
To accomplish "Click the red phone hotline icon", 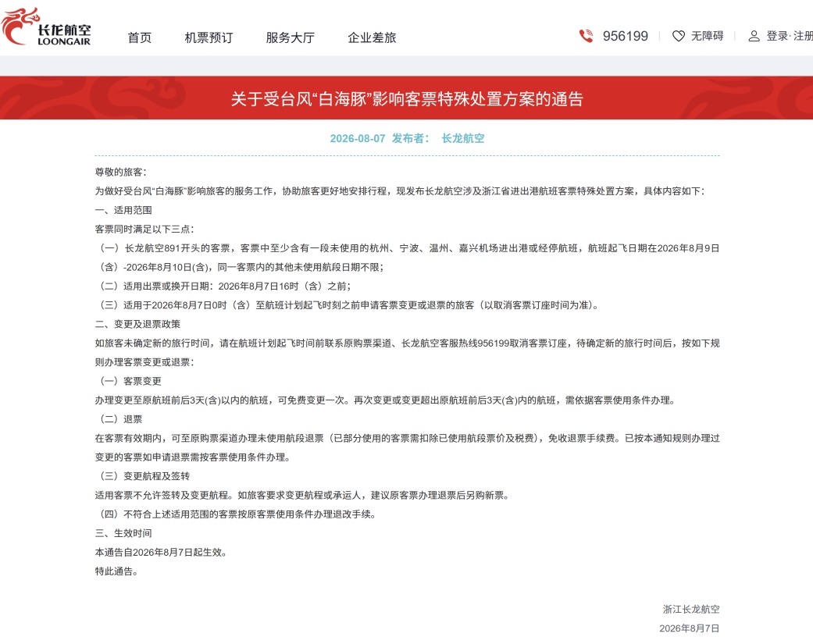I will pyautogui.click(x=586, y=36).
